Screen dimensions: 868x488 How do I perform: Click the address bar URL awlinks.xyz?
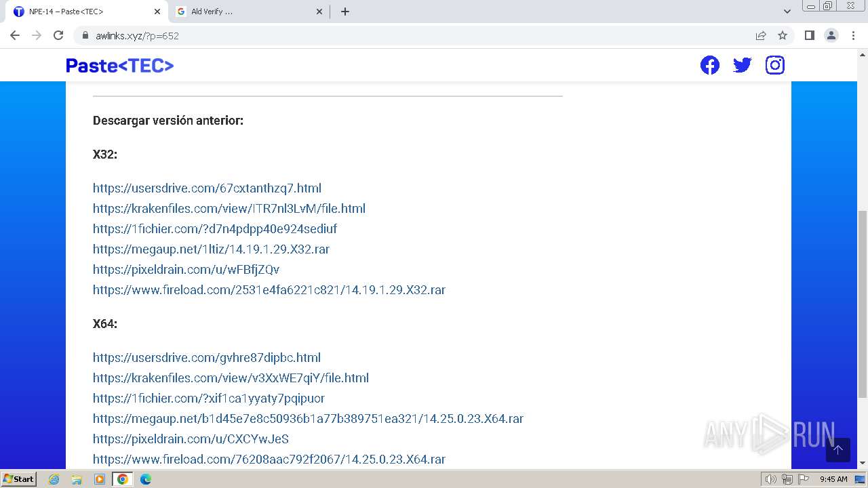[x=137, y=36]
